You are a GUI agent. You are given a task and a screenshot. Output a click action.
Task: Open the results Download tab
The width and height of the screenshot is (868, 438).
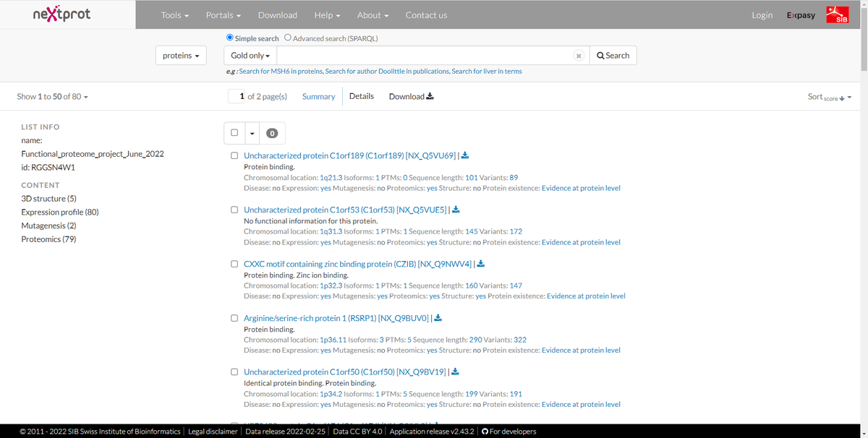pyautogui.click(x=411, y=96)
